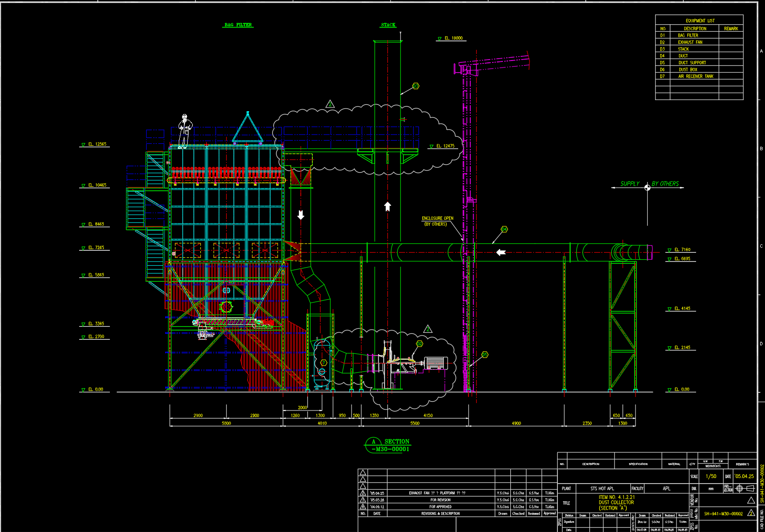
Task: Click the SUPPLY BY OTHERS boundary marker
Action: pos(647,188)
